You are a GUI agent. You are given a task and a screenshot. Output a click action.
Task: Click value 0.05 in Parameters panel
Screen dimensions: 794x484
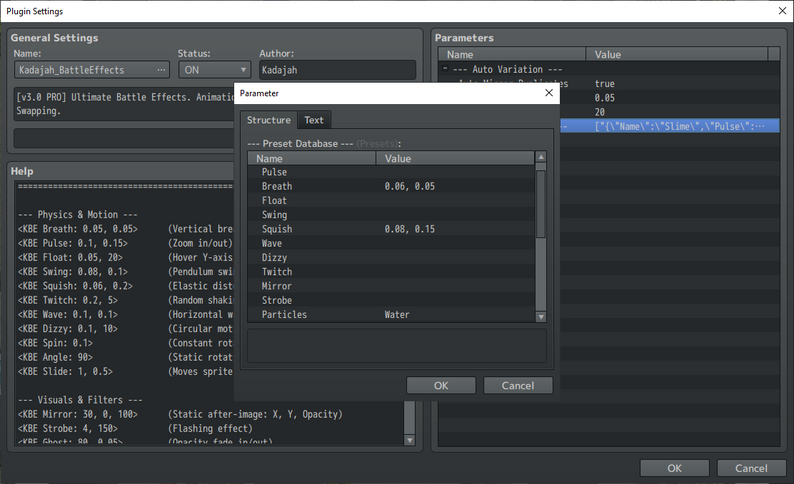tap(605, 98)
